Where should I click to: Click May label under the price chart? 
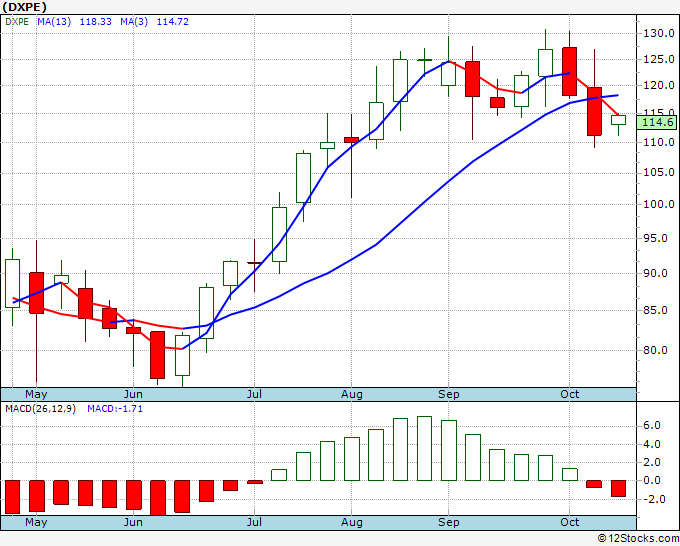coord(36,394)
